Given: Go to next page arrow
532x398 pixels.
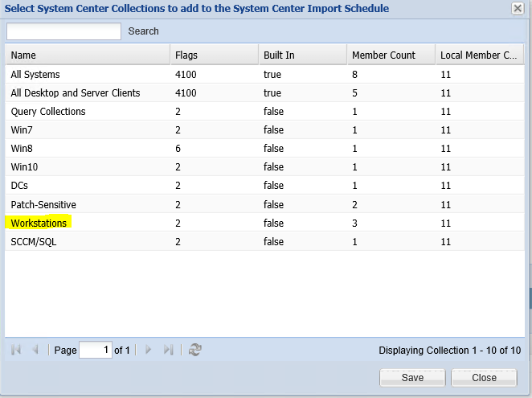Looking at the screenshot, I should tap(148, 350).
